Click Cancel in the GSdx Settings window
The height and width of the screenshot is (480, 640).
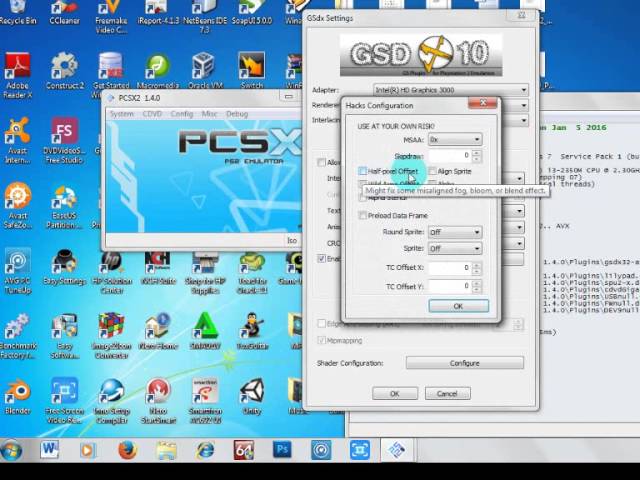coord(447,393)
